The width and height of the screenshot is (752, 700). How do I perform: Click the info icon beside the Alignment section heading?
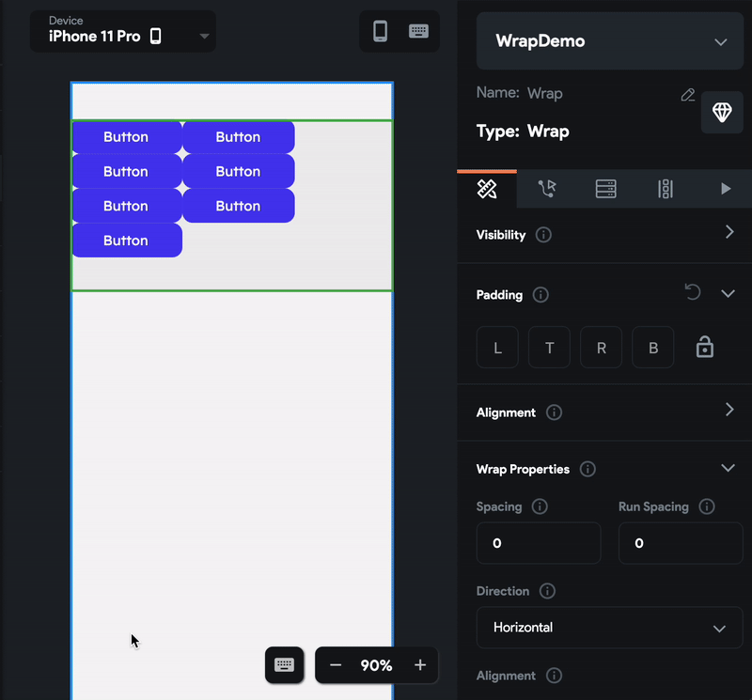554,412
